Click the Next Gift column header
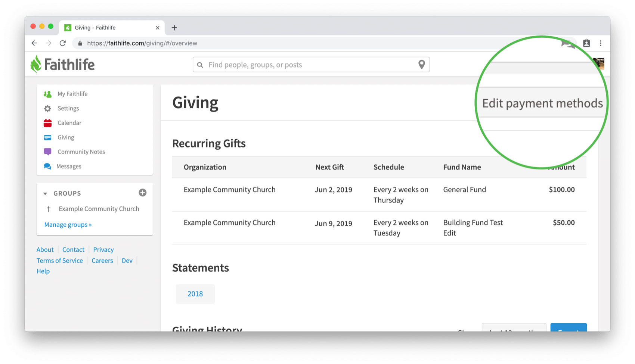The width and height of the screenshot is (635, 364). pos(329,167)
